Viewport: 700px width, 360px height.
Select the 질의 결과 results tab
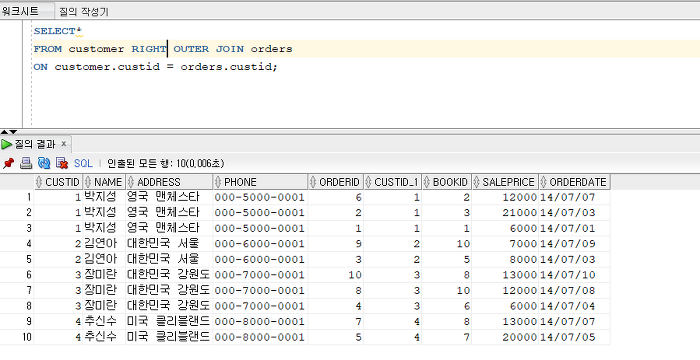click(x=35, y=144)
